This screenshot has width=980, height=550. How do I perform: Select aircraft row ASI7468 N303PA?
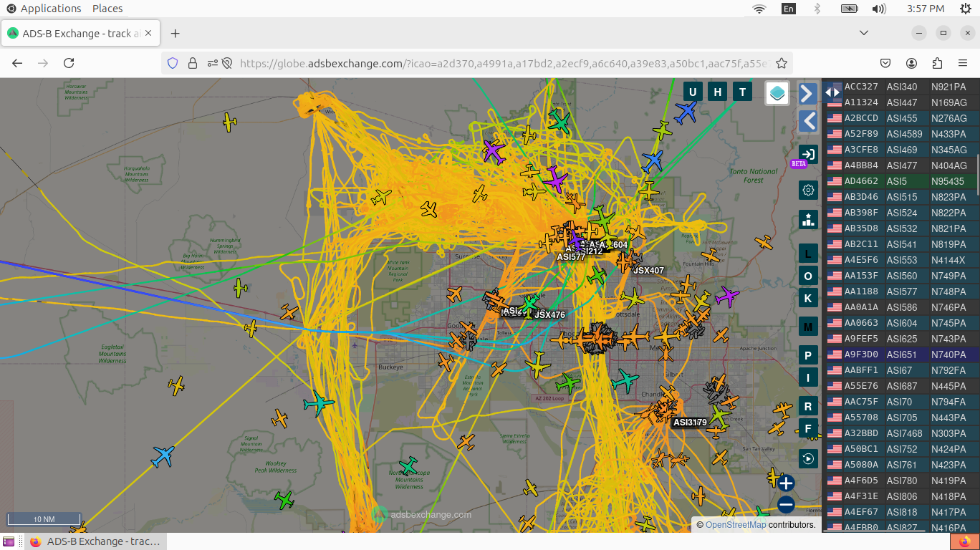click(x=900, y=433)
